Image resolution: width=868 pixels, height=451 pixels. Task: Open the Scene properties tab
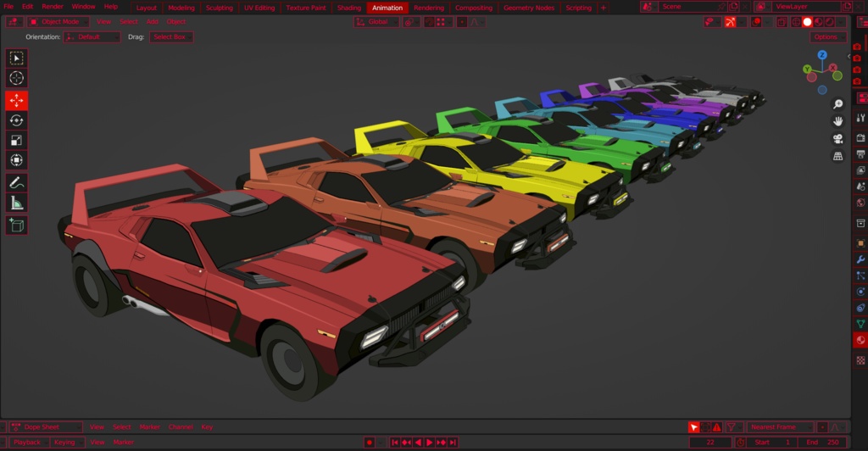(860, 187)
